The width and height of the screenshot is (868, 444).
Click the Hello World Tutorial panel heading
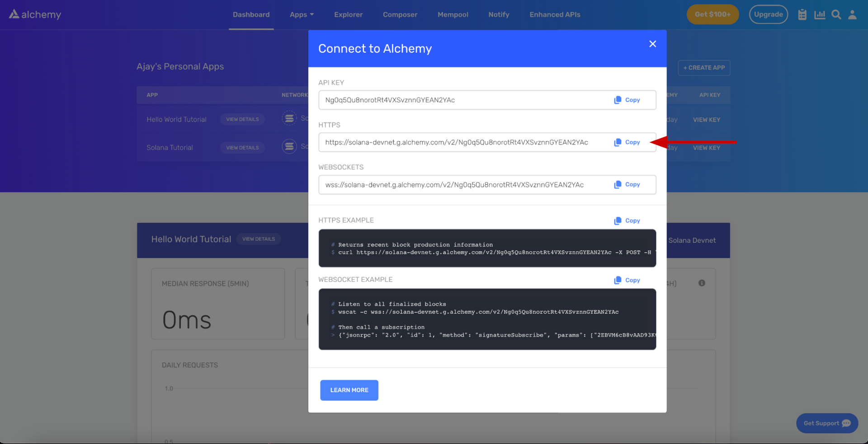(191, 239)
